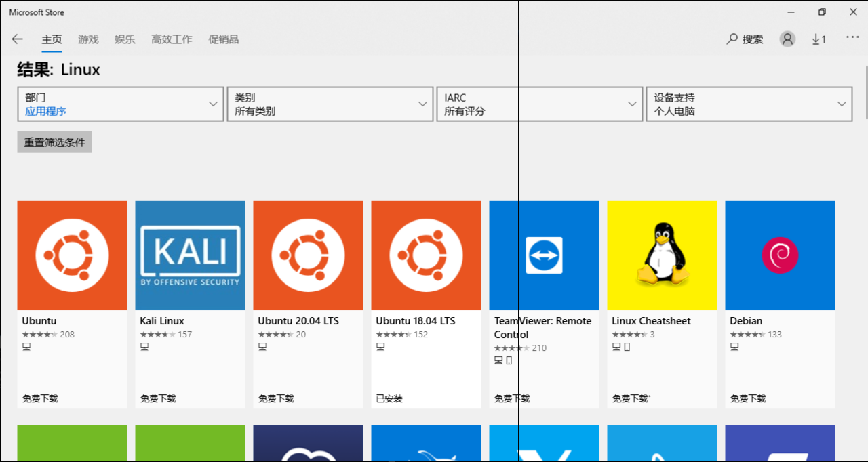Screen dimensions: 868x462
Task: Click the vertical scrollbar thumb
Action: point(866,91)
